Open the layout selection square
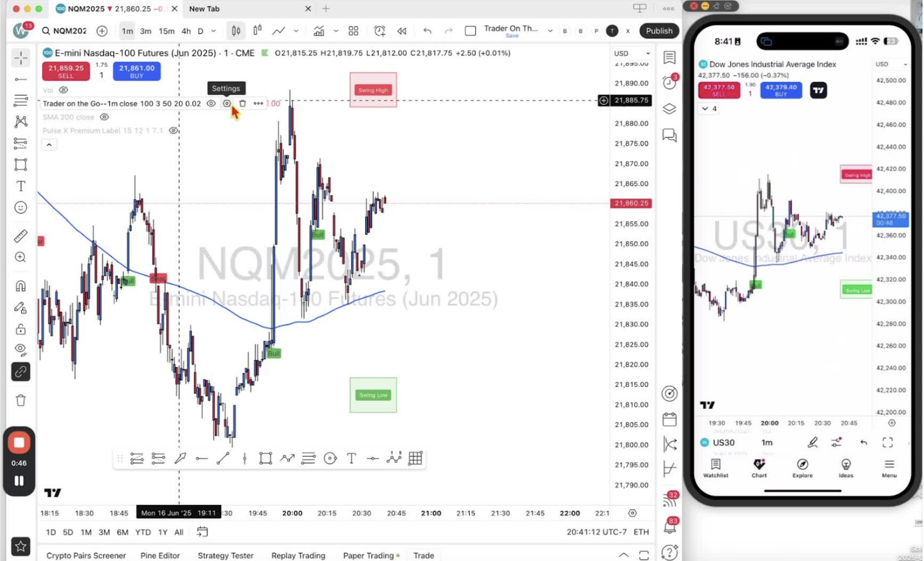Screen dimensions: 924x561 (470, 31)
